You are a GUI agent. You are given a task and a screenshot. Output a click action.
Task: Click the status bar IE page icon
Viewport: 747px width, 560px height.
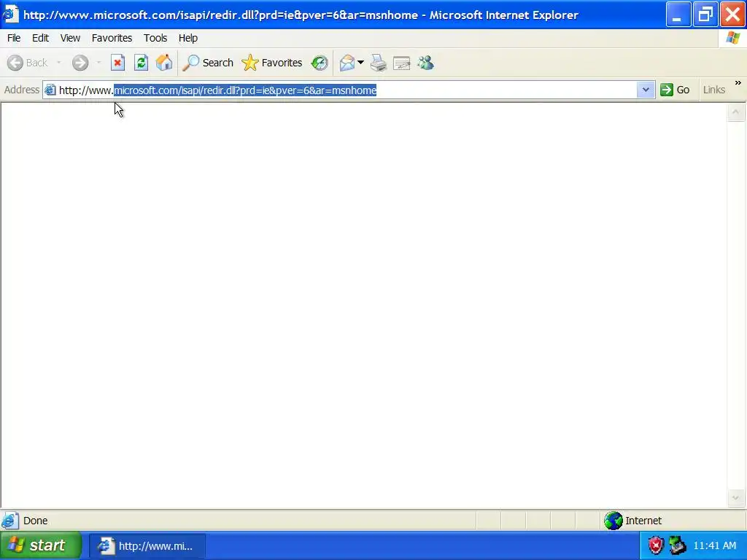coord(10,521)
